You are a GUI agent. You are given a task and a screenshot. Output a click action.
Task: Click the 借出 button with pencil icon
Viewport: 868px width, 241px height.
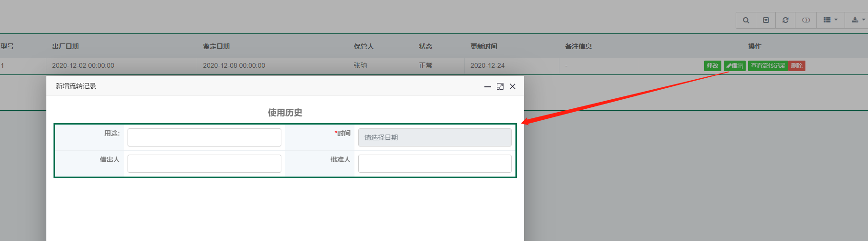(x=735, y=66)
